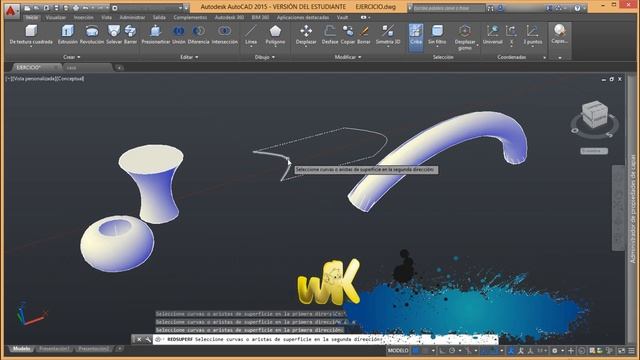Switch to the Presentación1 layout tab
Viewport: 640px width, 360px height.
tap(54, 349)
